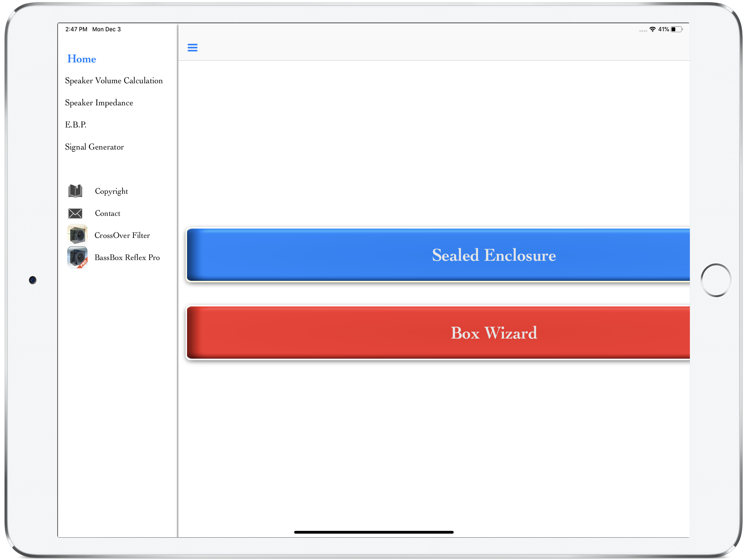Open the BassBox Reflex Pro app icon
Viewport: 747px width, 560px height.
click(x=77, y=257)
